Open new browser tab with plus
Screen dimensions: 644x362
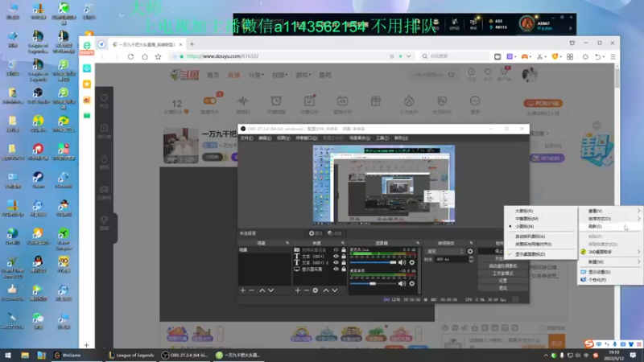(192, 44)
